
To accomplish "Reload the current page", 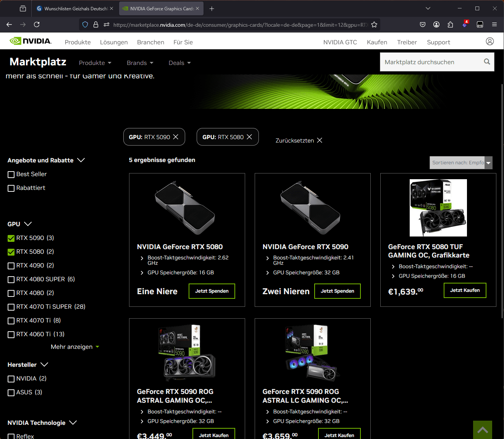I will click(37, 24).
